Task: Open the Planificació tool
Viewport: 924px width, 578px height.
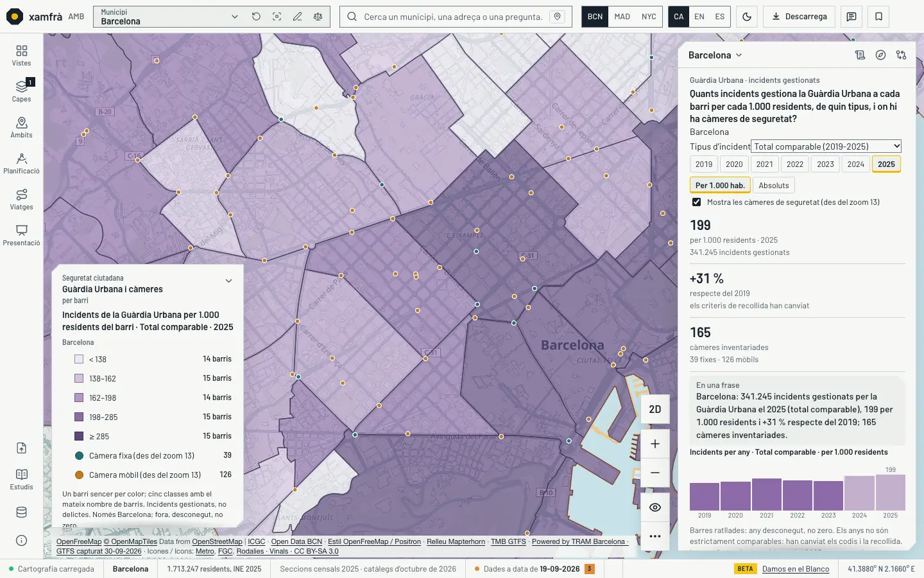Action: [x=21, y=163]
